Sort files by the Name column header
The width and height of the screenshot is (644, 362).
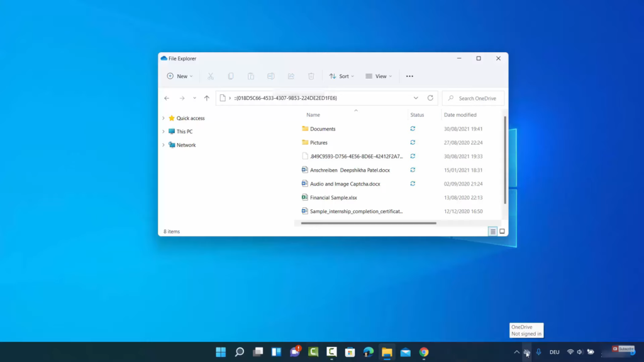click(x=313, y=115)
